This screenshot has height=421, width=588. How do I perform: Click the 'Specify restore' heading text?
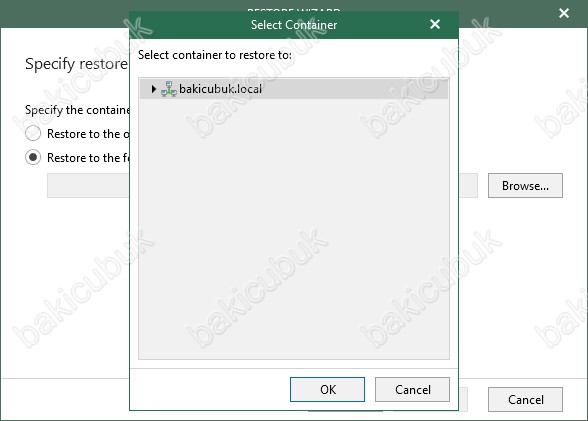[76, 64]
